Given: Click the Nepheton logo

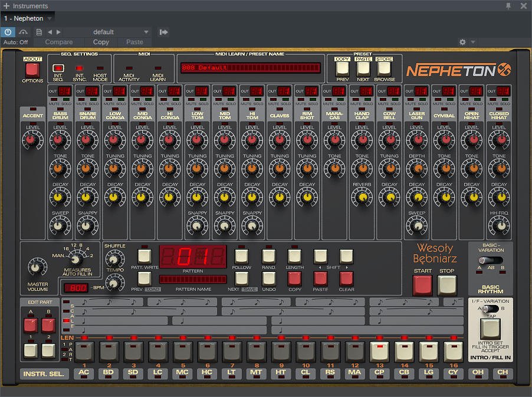Looking at the screenshot, I should point(458,70).
